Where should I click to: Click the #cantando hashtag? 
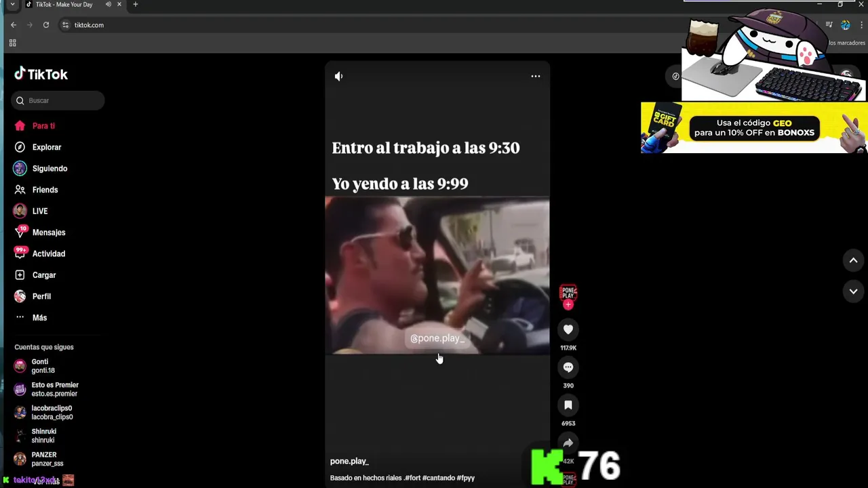coord(438,478)
